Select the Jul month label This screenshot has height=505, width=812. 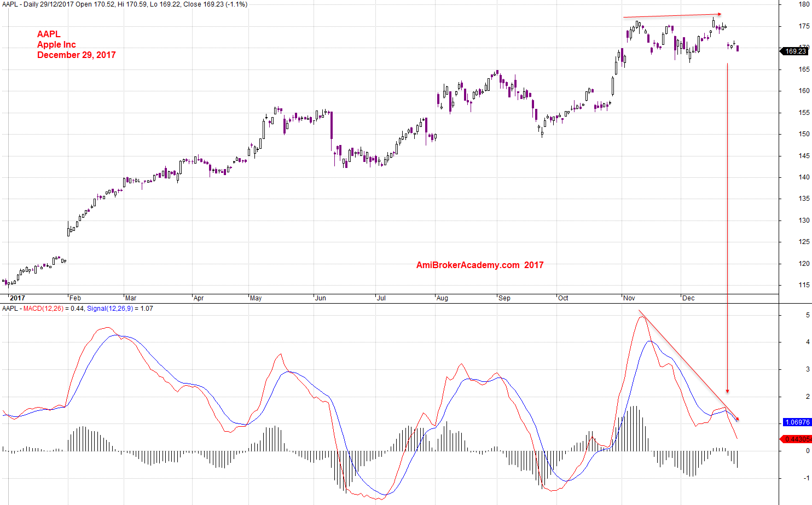click(381, 298)
